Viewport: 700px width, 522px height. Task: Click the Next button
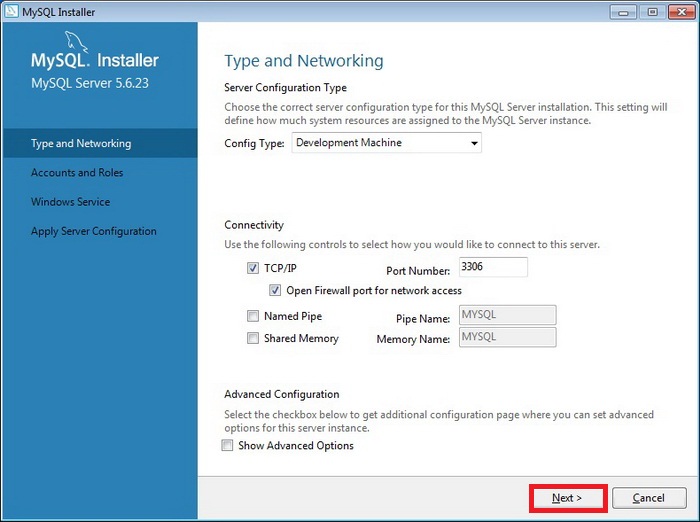click(x=567, y=498)
